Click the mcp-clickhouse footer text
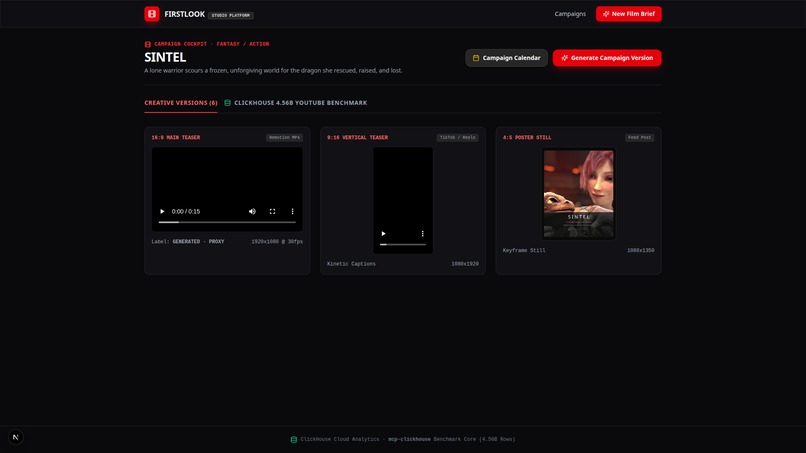Viewport: 806px width, 453px height. [409, 440]
